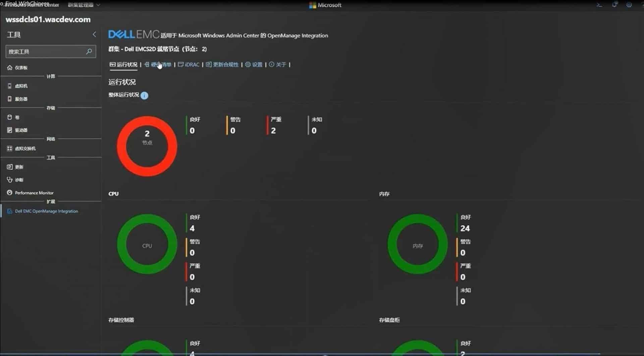Click the CPU section heading

click(113, 194)
